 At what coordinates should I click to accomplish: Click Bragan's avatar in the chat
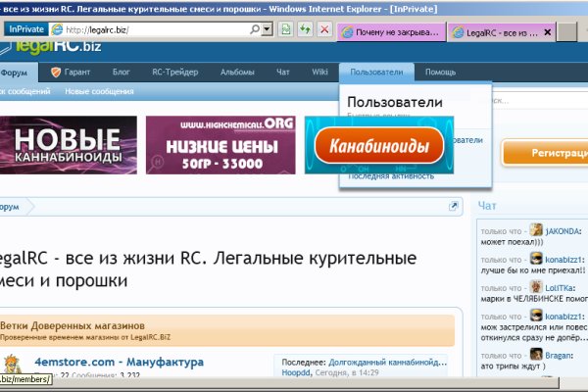click(x=537, y=355)
